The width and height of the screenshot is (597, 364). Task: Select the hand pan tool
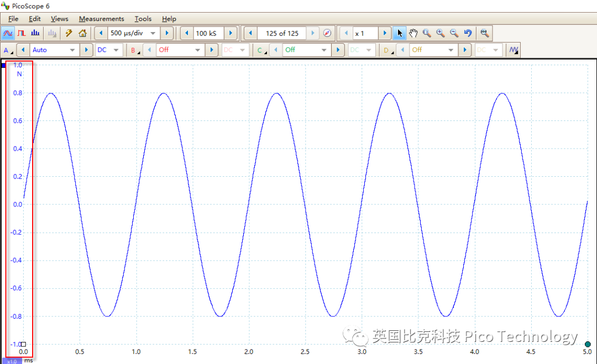pos(413,33)
